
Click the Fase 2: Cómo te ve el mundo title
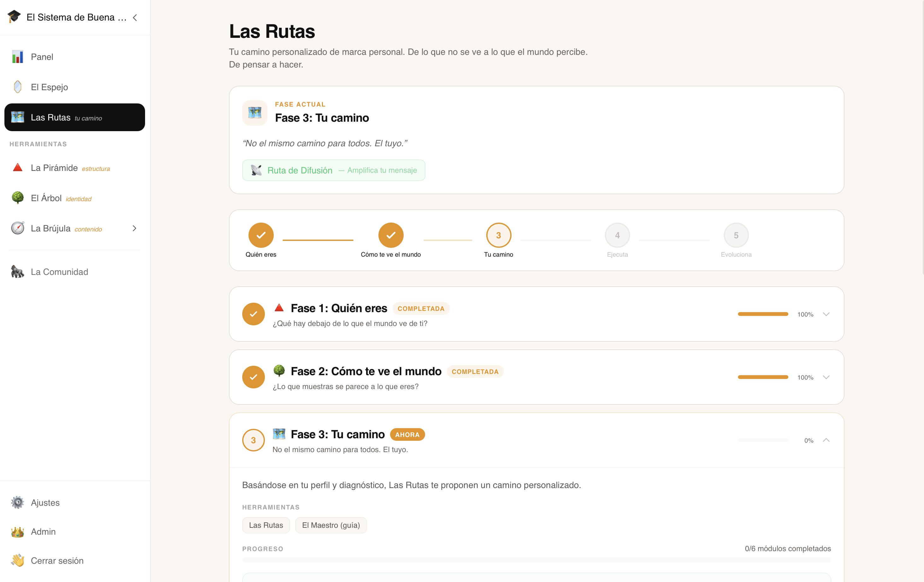pyautogui.click(x=366, y=371)
